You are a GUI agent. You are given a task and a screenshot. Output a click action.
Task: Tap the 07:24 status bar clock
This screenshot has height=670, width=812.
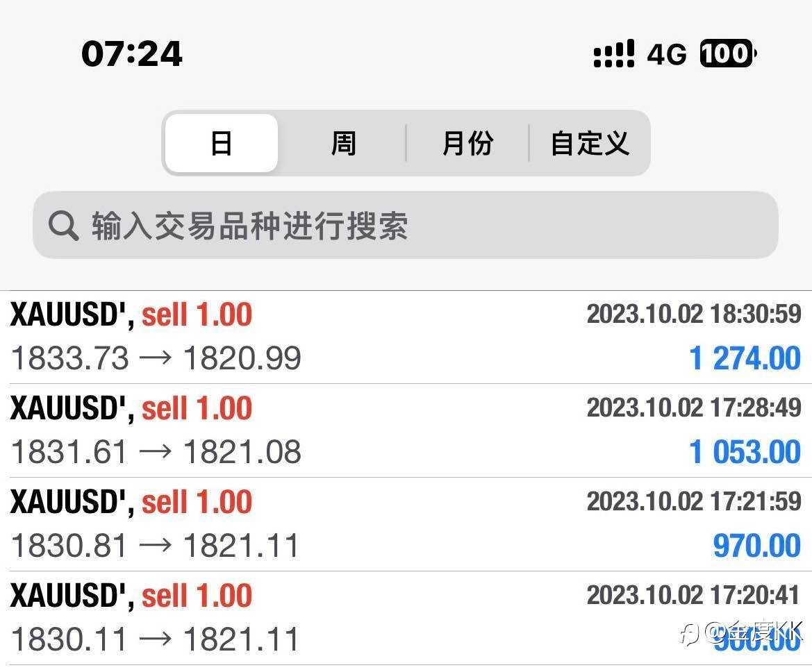[132, 54]
